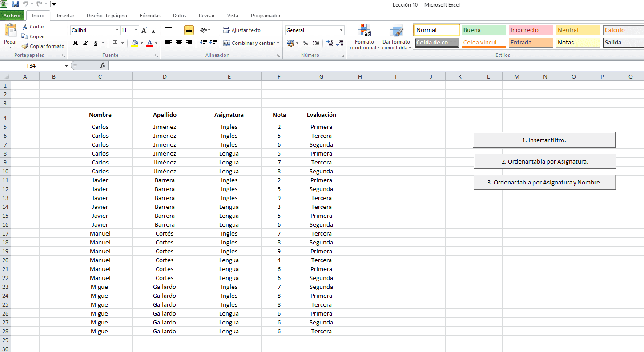Screen dimensions: 644x352
Task: Apply Buena cell style
Action: point(484,30)
